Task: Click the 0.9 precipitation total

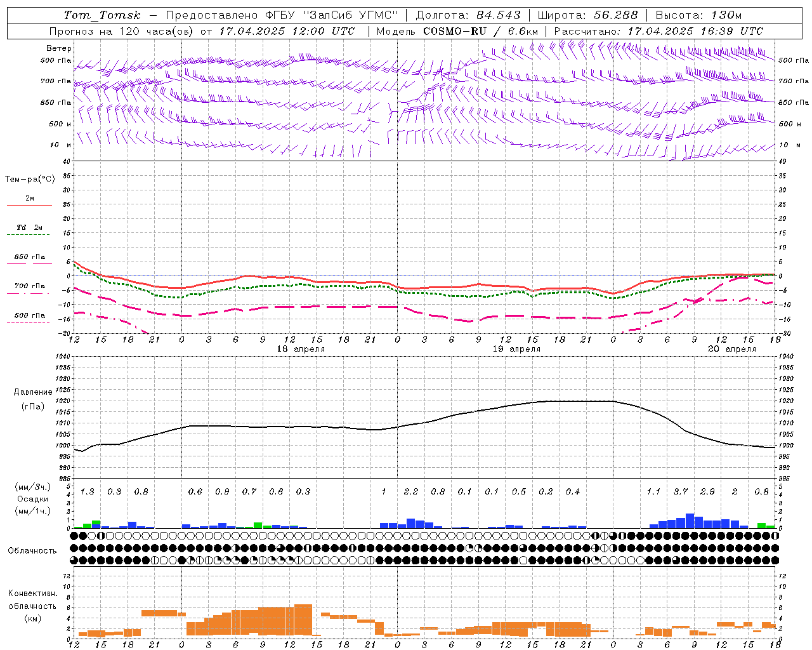Action: tap(222, 492)
